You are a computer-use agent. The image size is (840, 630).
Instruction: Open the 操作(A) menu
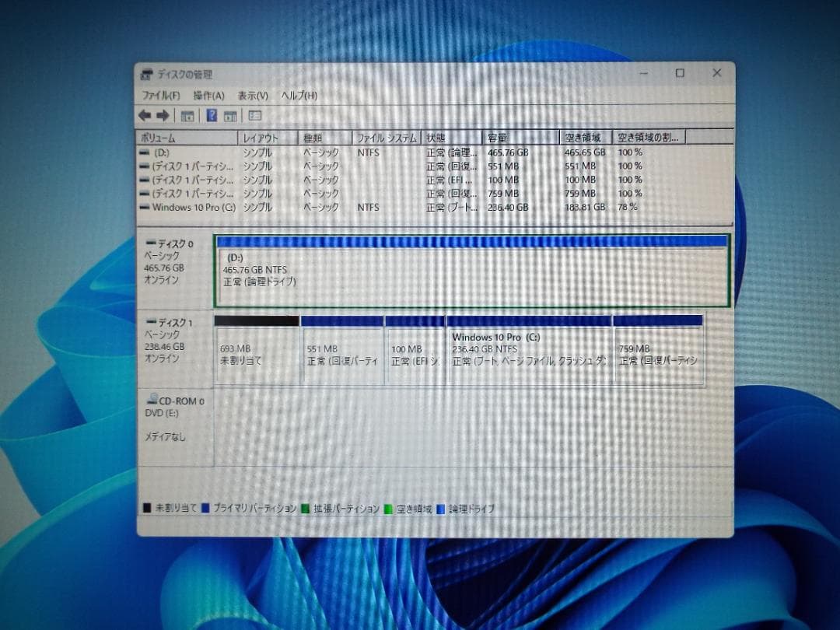(208, 95)
